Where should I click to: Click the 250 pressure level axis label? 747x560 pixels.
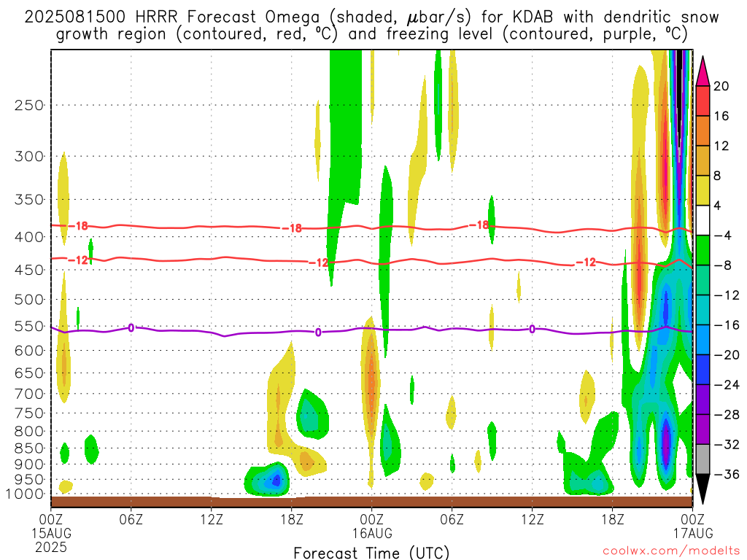[29, 105]
